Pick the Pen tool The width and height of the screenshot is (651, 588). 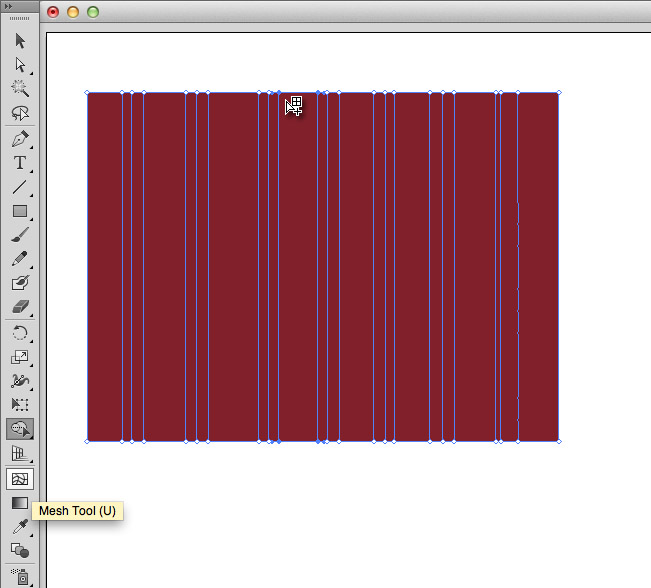coord(19,139)
